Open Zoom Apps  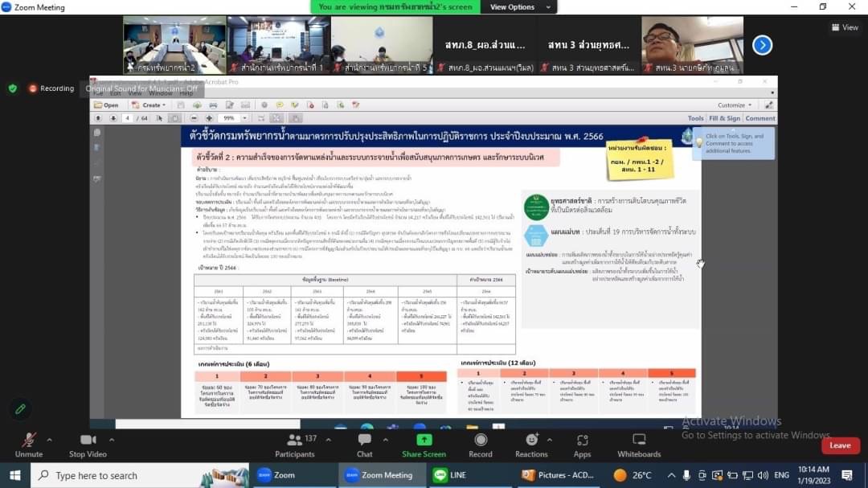point(582,445)
